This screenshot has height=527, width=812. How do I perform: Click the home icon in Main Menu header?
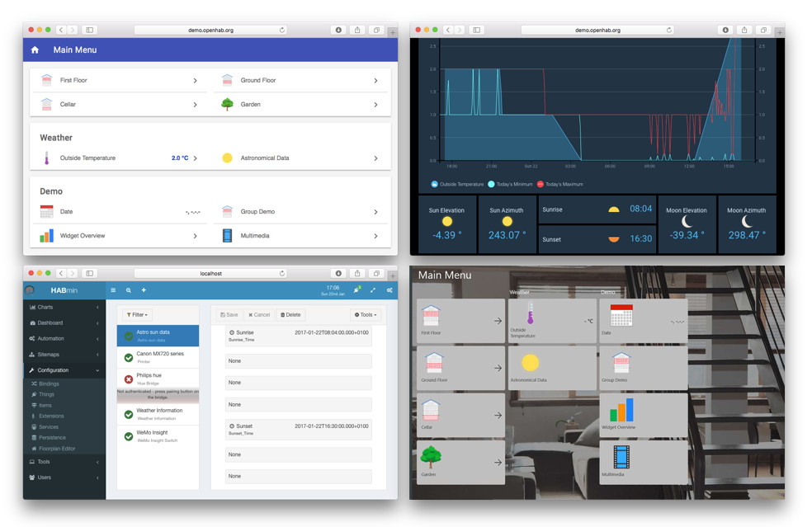tap(35, 50)
